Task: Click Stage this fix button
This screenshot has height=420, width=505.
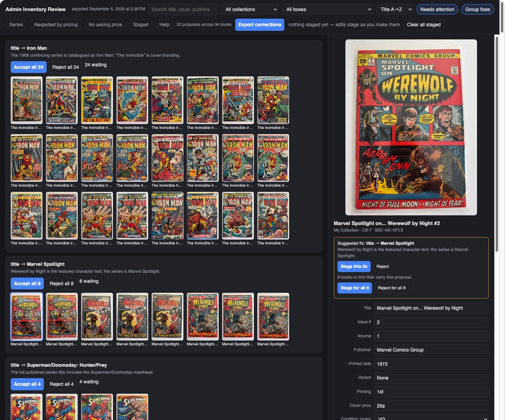Action: coord(354,267)
